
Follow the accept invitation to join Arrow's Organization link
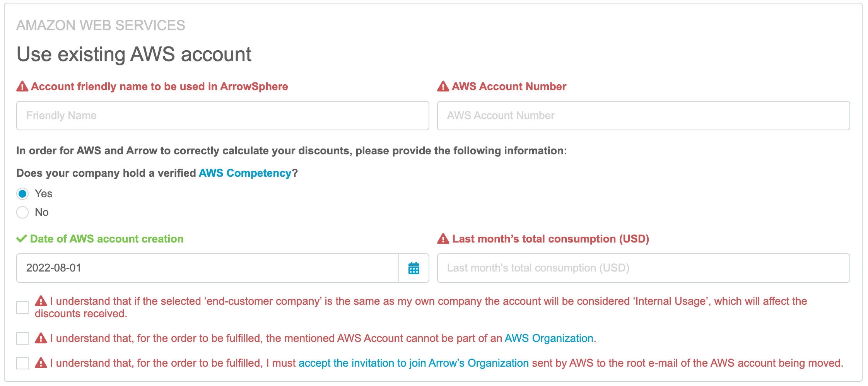[413, 363]
